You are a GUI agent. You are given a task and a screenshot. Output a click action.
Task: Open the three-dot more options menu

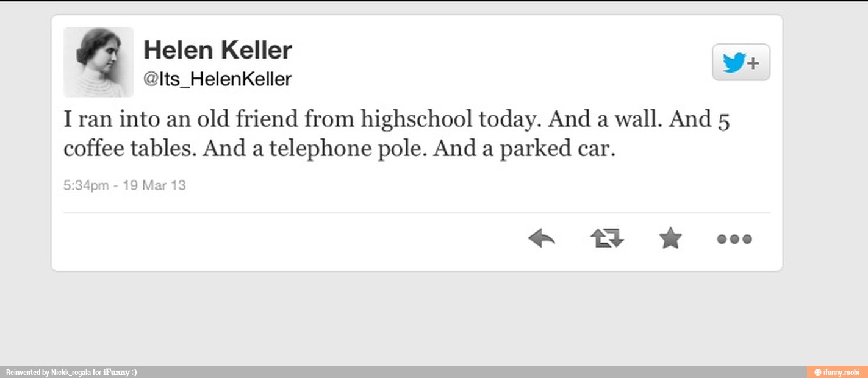(x=734, y=239)
